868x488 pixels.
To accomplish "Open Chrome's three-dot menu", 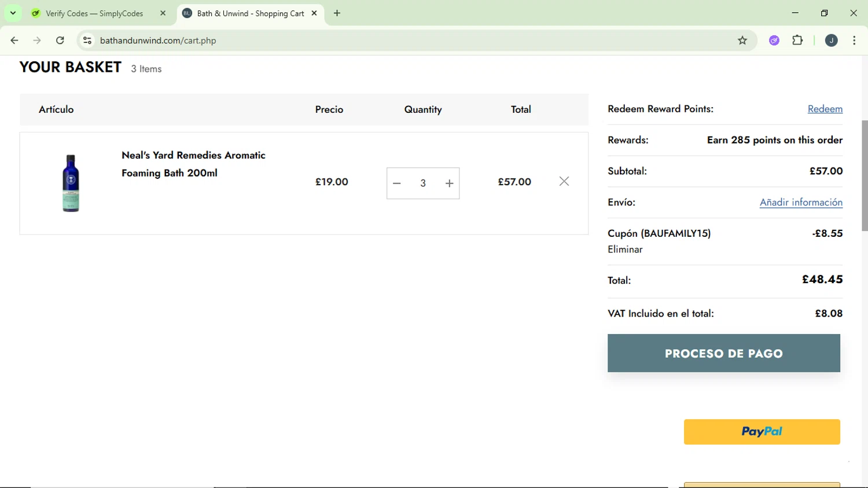I will click(x=854, y=41).
